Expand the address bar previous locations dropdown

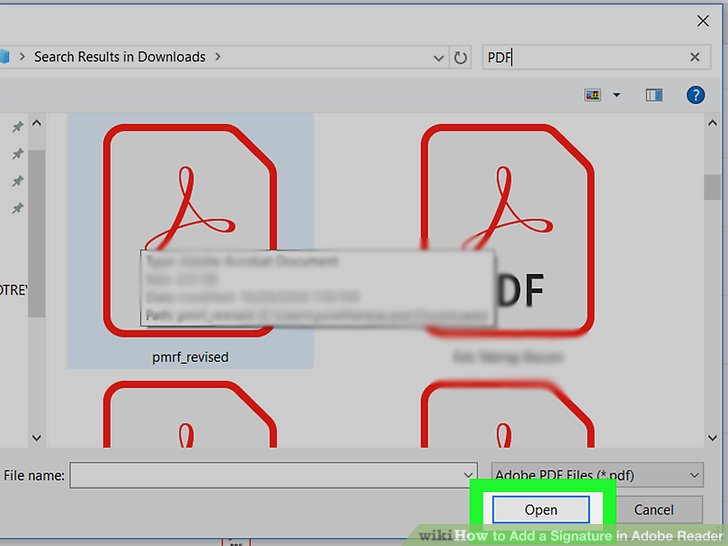(x=438, y=58)
